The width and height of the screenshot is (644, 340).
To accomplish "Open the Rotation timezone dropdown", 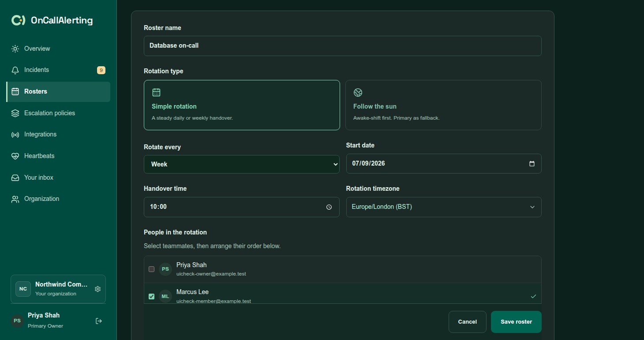I will [x=444, y=207].
